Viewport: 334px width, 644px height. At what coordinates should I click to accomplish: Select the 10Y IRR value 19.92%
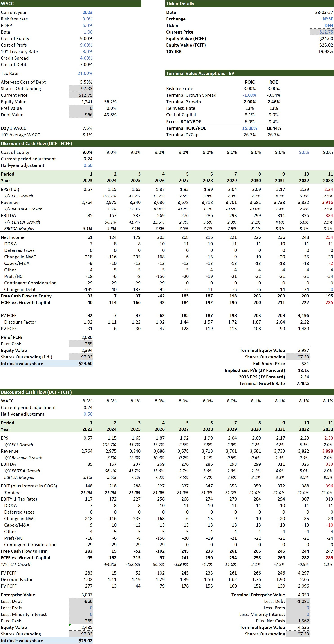325,51
